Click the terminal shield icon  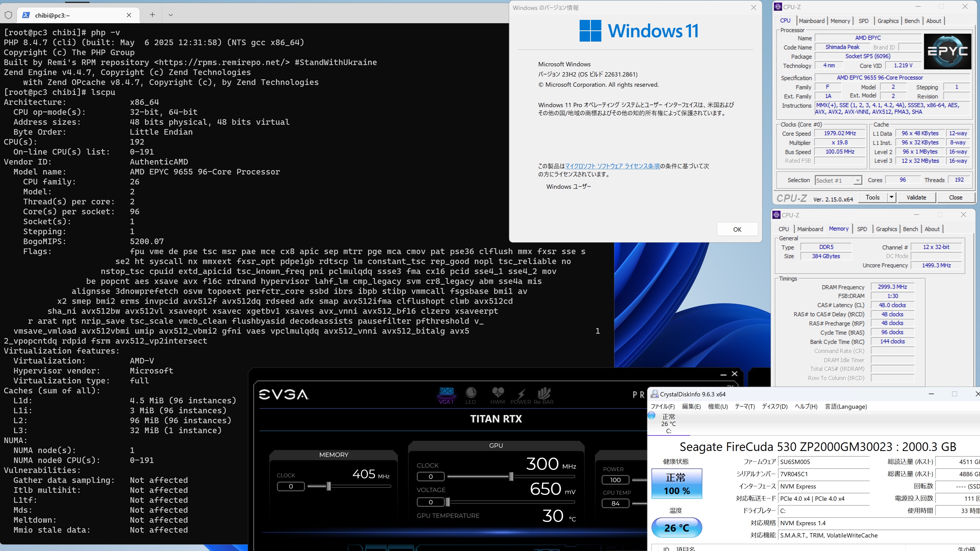point(8,15)
